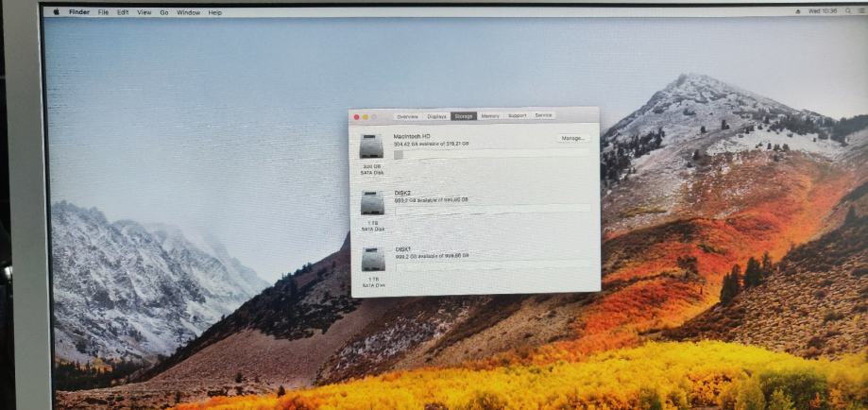Open the Support tab
Viewport: 868px width, 410px height.
[x=517, y=116]
